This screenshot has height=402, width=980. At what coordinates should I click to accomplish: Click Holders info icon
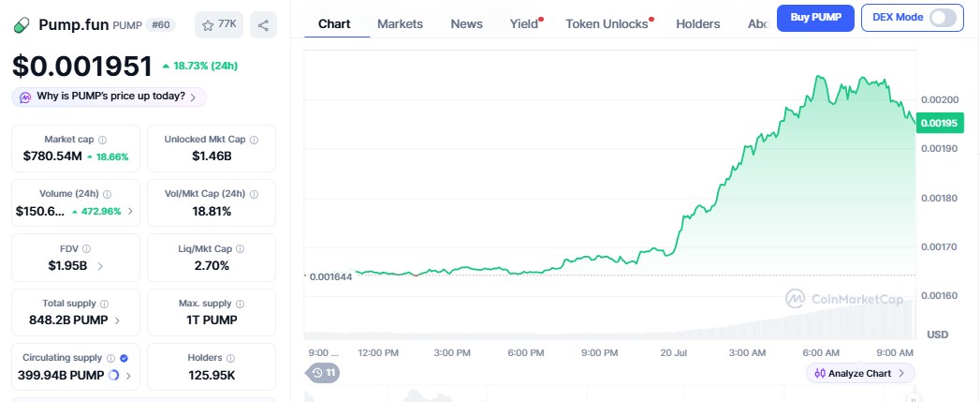tap(230, 358)
